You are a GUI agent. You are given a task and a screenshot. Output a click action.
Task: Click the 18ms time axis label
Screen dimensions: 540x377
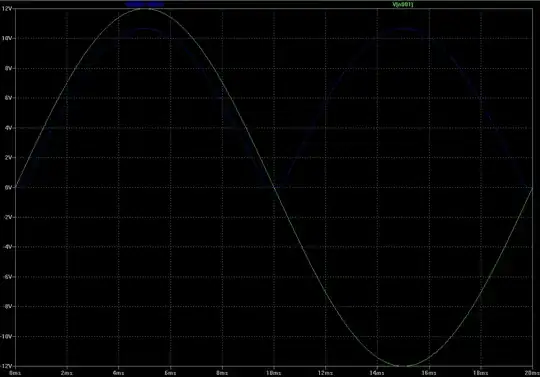coord(480,373)
